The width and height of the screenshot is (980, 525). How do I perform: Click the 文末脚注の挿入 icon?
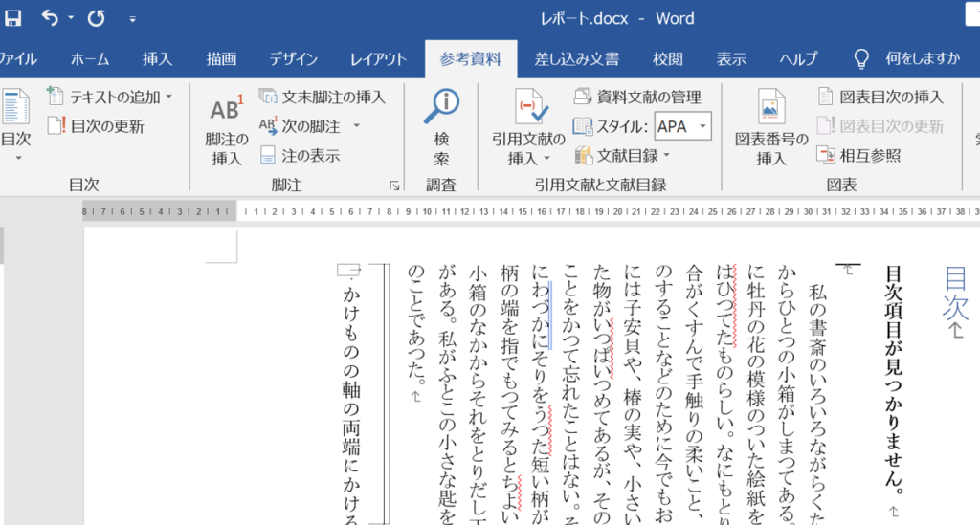[268, 97]
